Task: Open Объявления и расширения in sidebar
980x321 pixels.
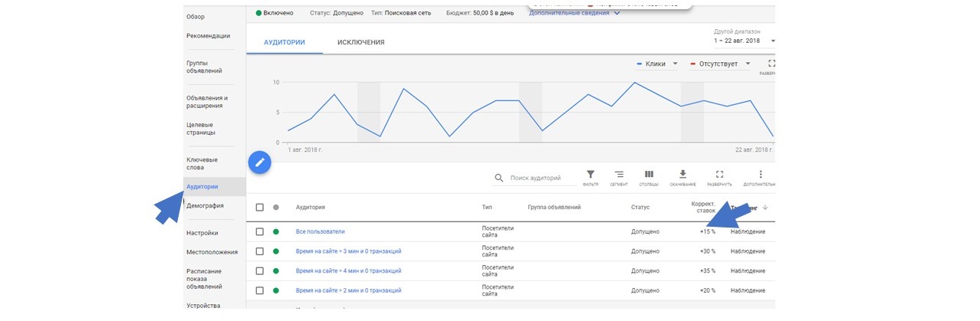Action: tap(206, 101)
